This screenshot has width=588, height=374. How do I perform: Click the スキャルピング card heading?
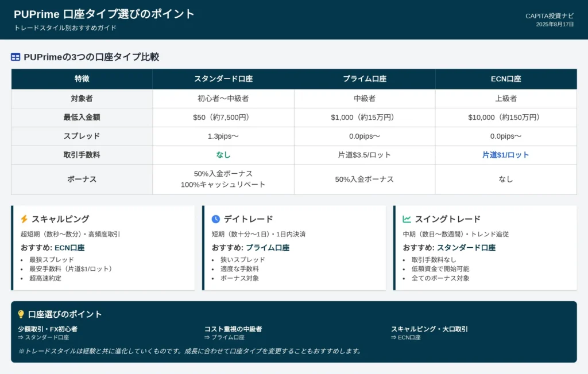[x=60, y=219]
